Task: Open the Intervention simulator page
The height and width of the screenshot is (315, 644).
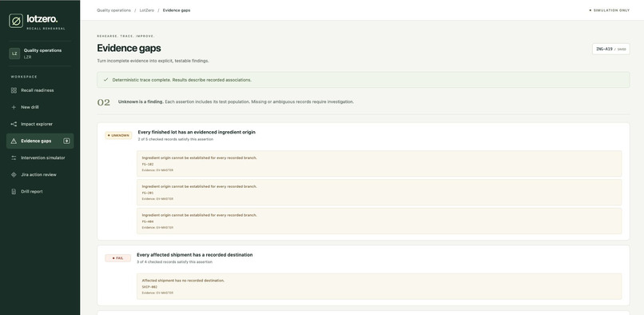Action: click(40, 158)
